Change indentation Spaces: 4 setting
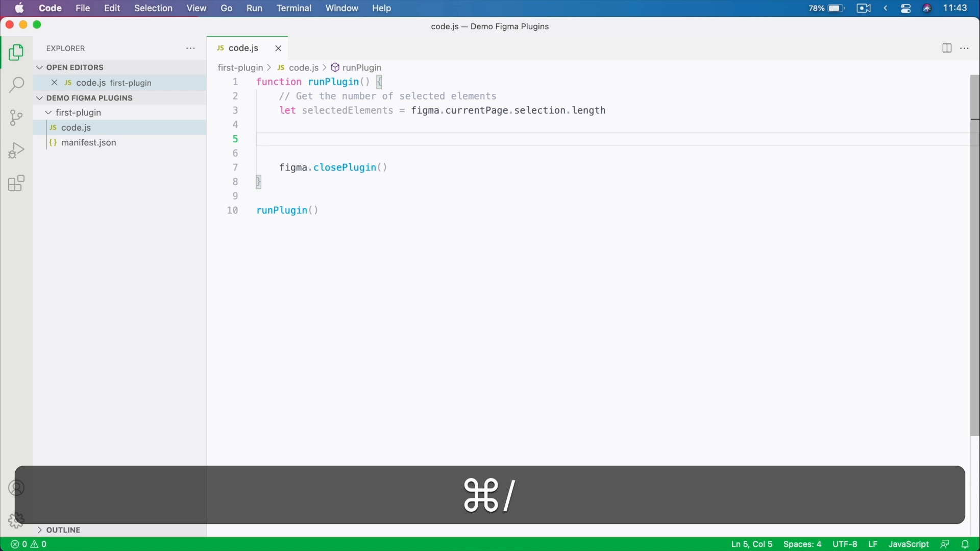This screenshot has height=551, width=980. click(x=802, y=544)
